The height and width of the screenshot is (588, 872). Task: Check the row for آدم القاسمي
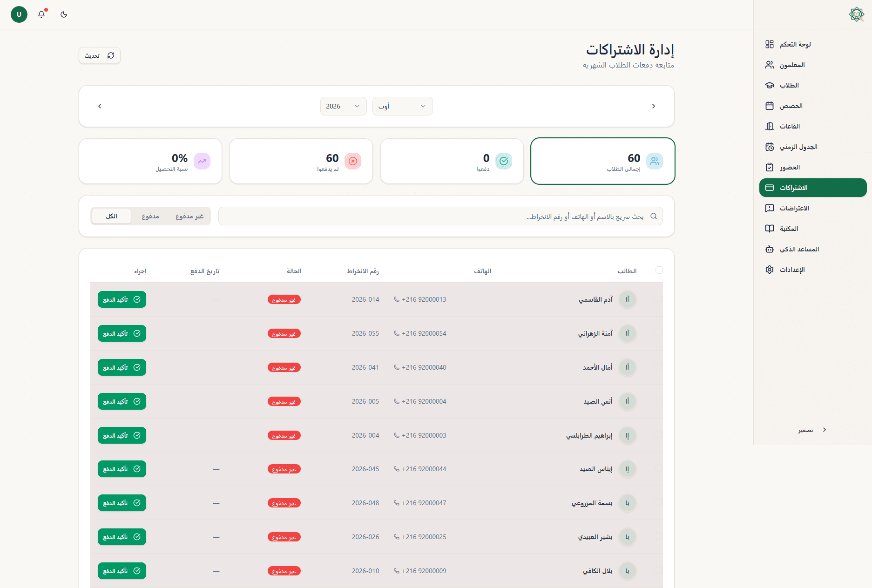pos(659,299)
